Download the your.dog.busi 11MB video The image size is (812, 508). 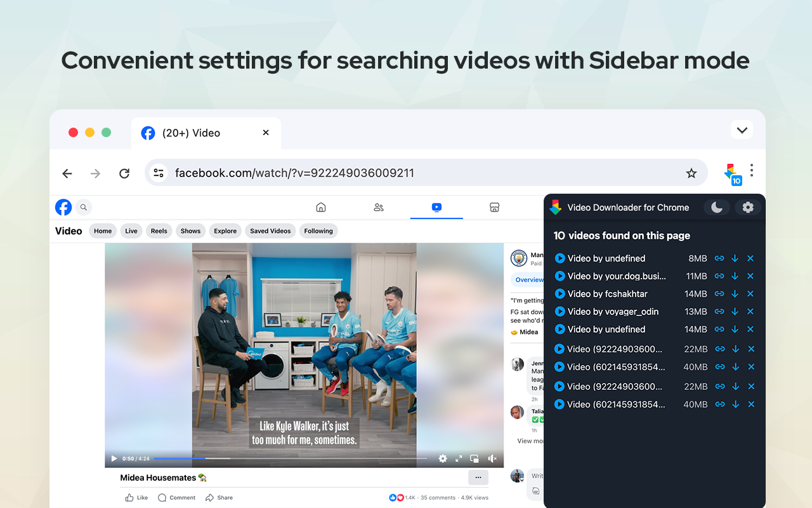click(735, 276)
